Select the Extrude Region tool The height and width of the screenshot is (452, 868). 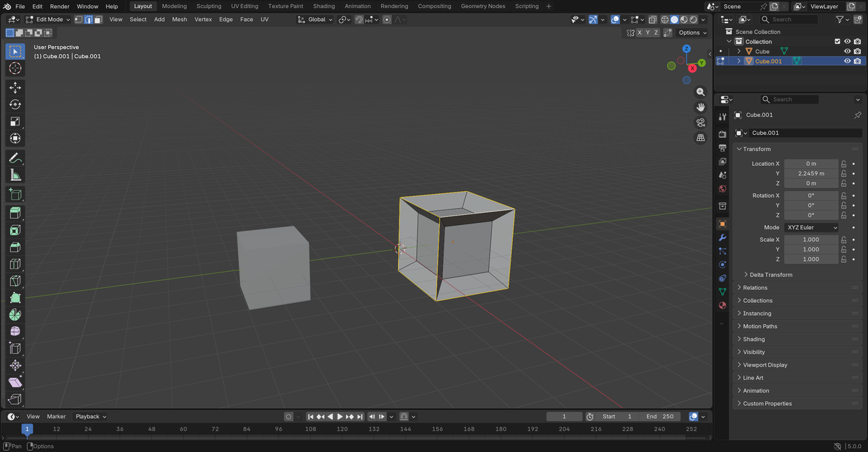click(15, 213)
